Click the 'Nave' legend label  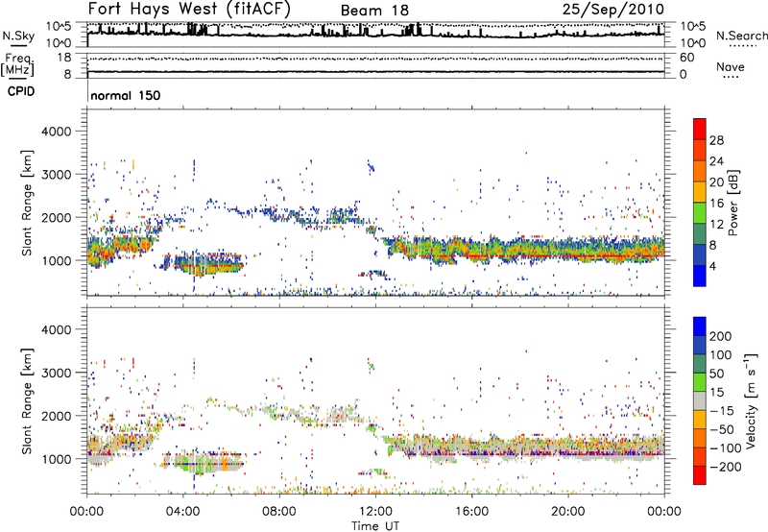click(731, 66)
